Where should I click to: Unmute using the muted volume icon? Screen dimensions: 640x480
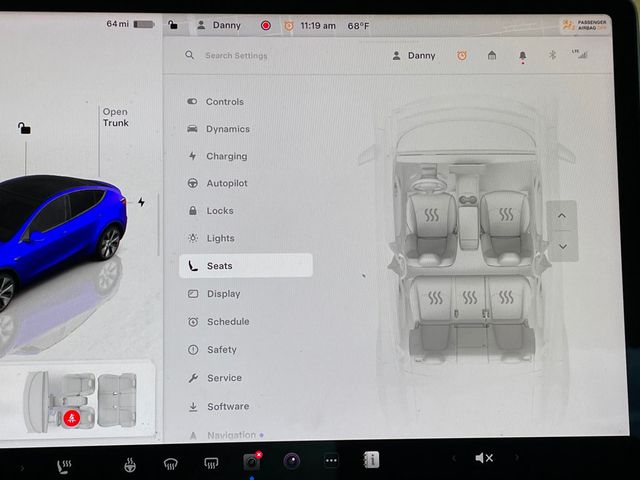click(x=484, y=458)
